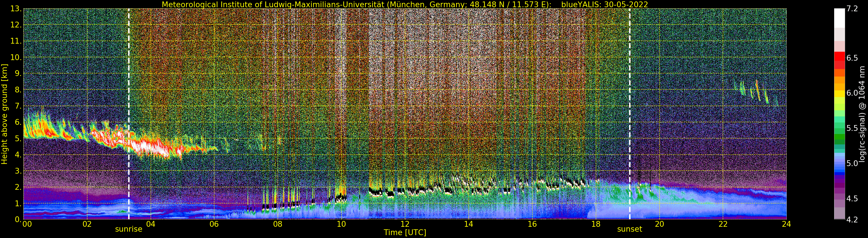The image size is (868, 238).
Task: Click the height axis tick label '3.'
Action: tap(18, 171)
